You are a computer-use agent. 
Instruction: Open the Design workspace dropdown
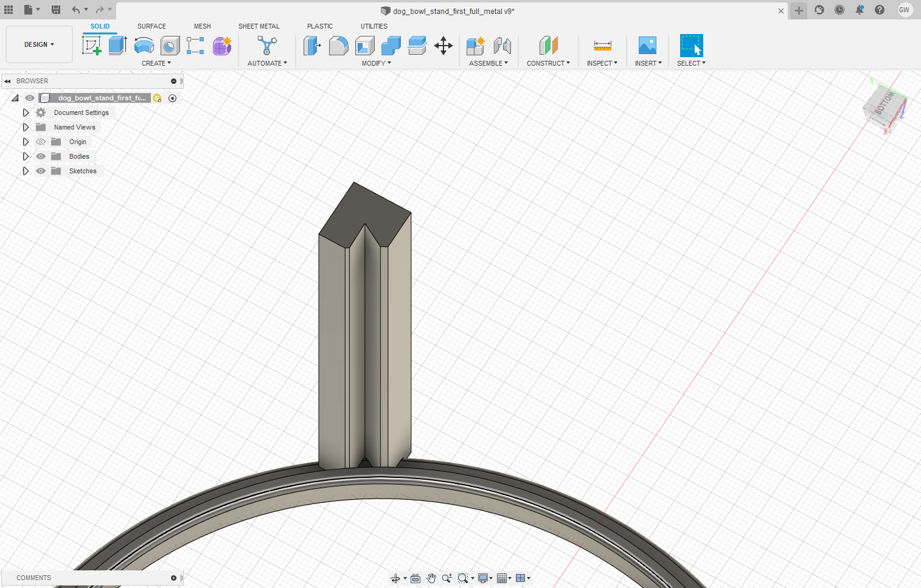tap(39, 44)
